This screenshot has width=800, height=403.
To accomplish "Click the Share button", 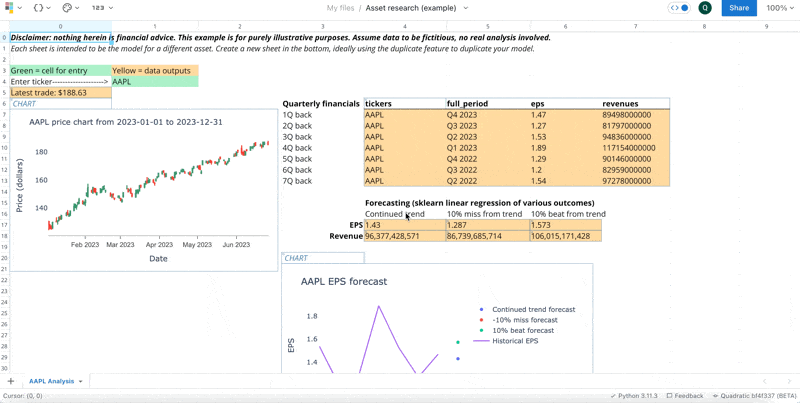I will coord(738,8).
